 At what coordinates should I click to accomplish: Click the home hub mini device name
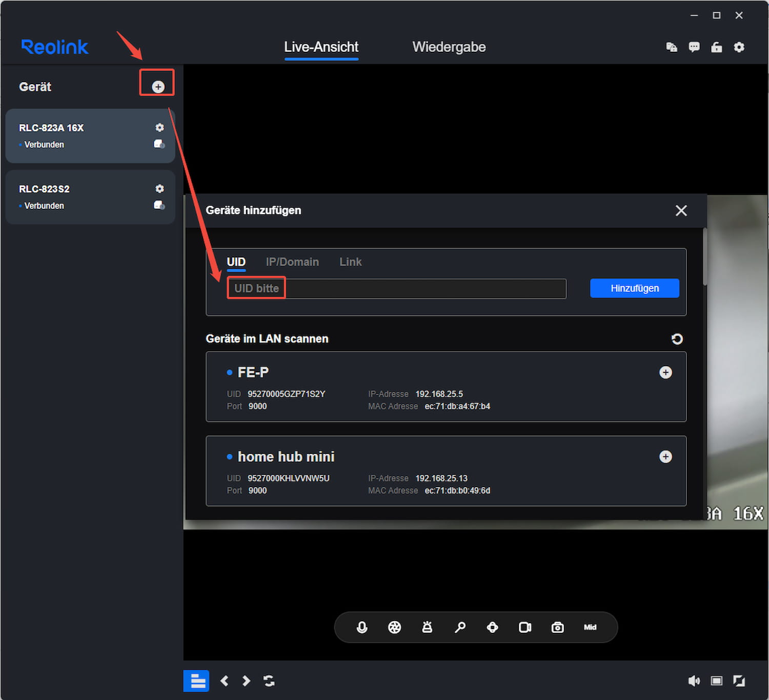pyautogui.click(x=286, y=456)
